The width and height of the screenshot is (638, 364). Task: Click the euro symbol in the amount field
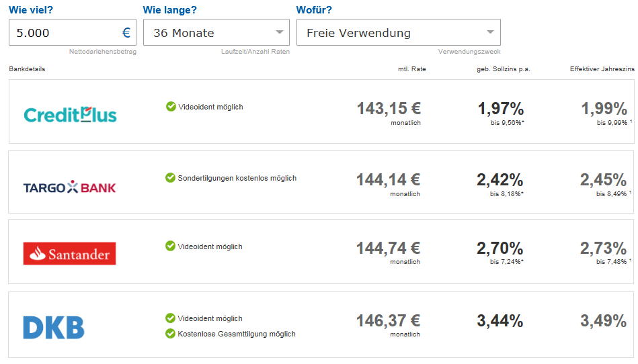(126, 32)
